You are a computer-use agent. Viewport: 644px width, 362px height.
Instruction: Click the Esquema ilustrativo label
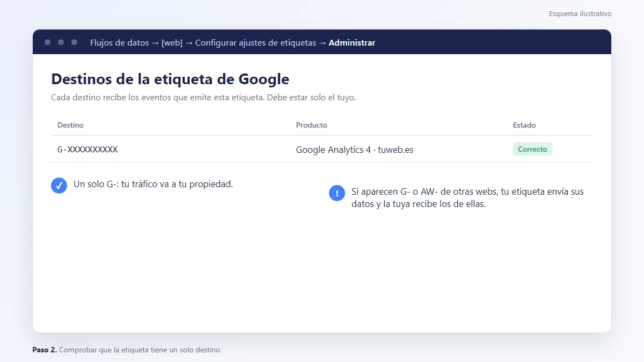coord(580,13)
